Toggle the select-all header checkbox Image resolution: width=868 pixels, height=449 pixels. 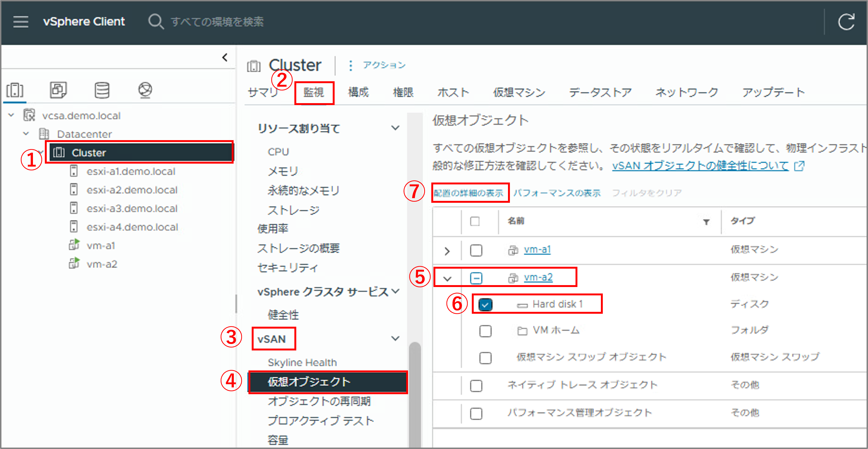tap(475, 221)
